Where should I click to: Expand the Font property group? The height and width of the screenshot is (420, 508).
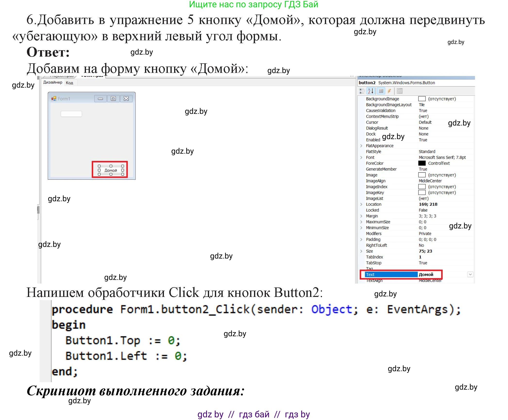pyautogui.click(x=361, y=157)
